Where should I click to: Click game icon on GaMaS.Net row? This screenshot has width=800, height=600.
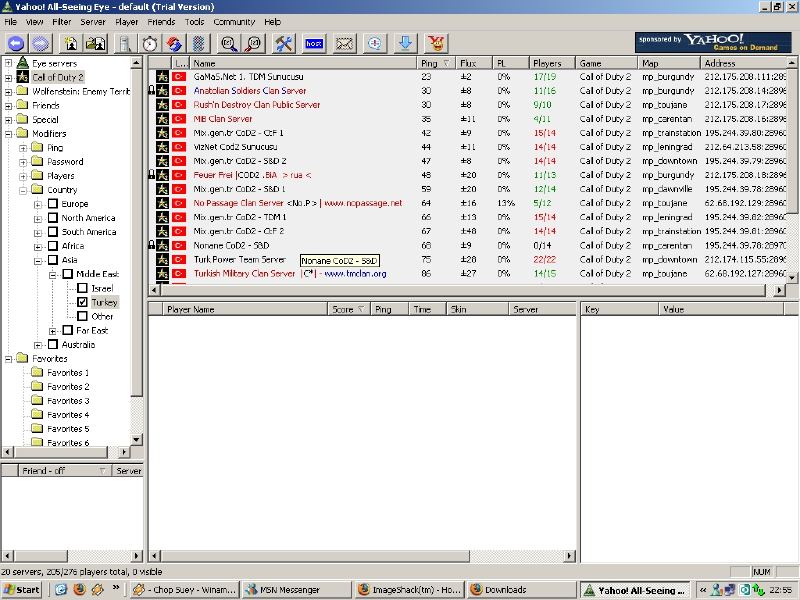point(162,77)
